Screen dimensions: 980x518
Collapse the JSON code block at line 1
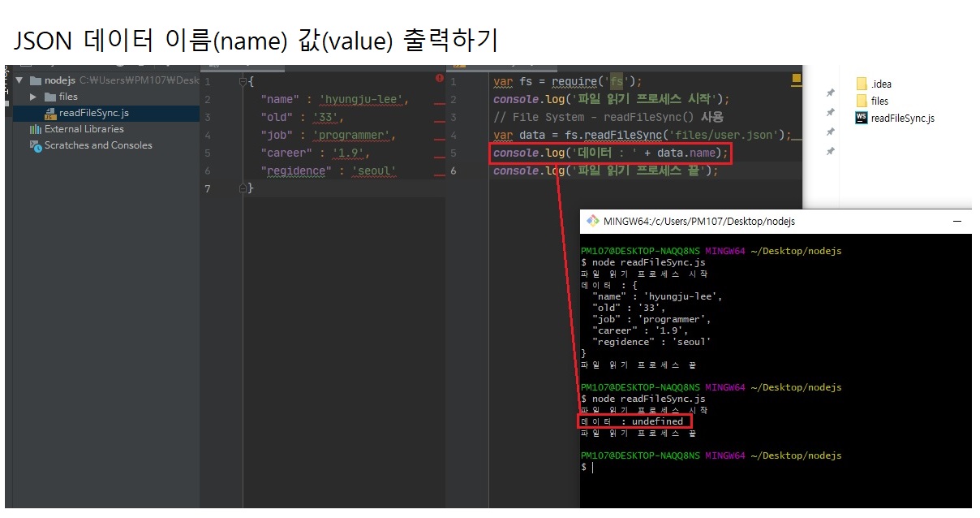[x=243, y=82]
